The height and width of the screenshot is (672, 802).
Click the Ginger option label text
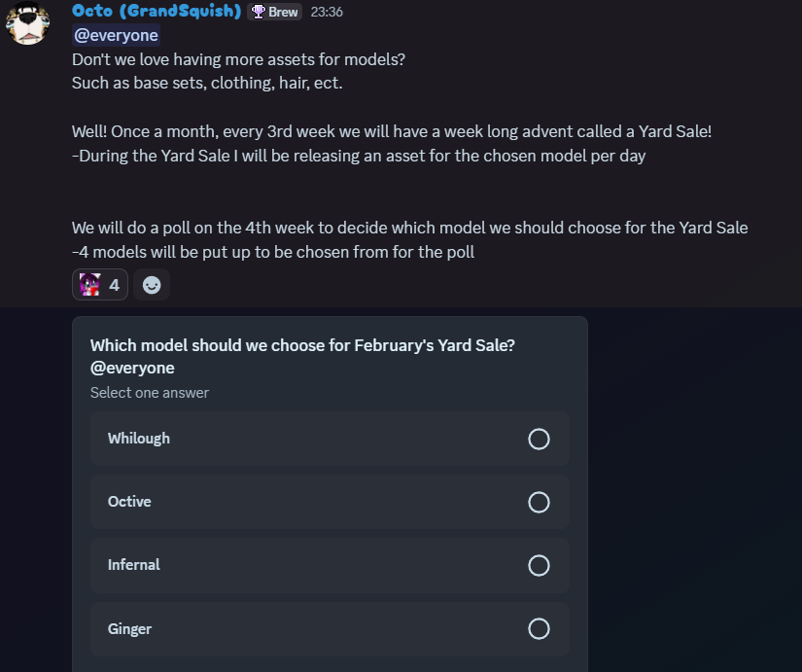[129, 629]
